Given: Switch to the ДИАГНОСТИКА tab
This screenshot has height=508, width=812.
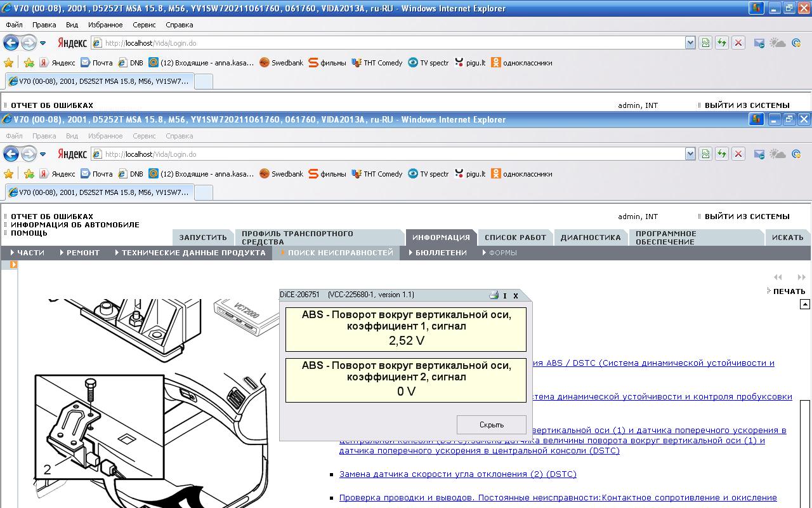Looking at the screenshot, I should click(x=590, y=237).
